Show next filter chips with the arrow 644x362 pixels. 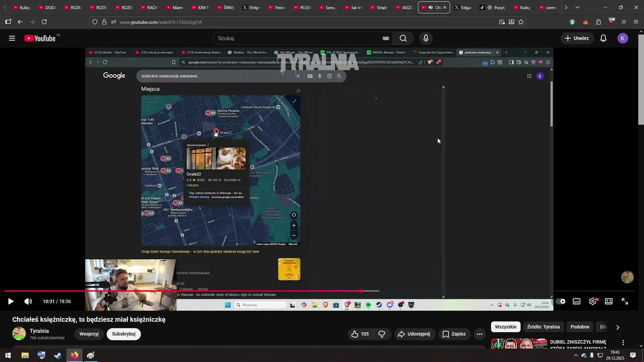pyautogui.click(x=618, y=327)
